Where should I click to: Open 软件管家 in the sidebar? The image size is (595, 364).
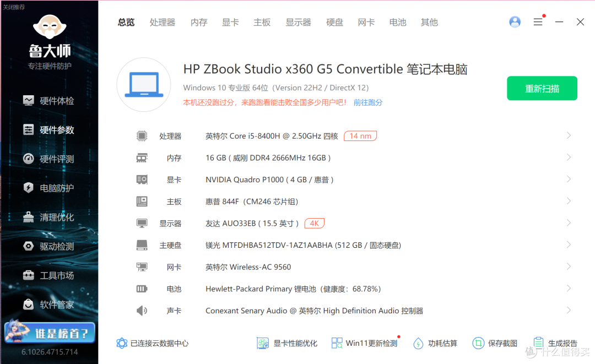coord(48,305)
